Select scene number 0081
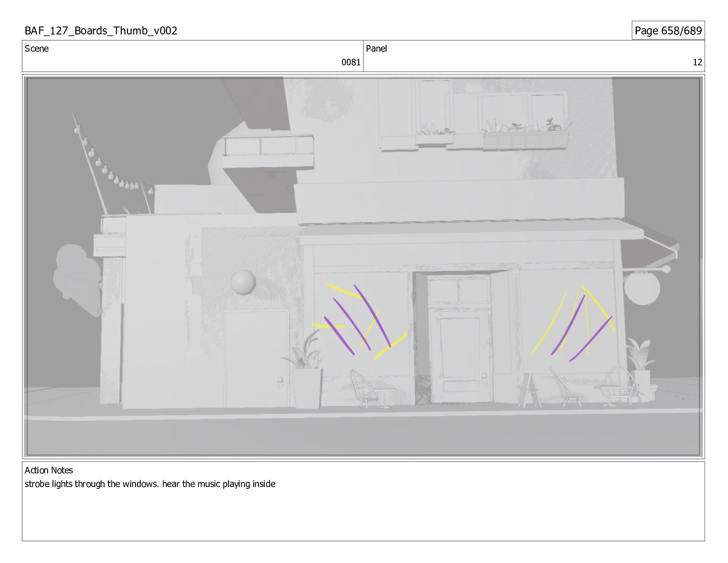The image size is (728, 563). click(351, 62)
